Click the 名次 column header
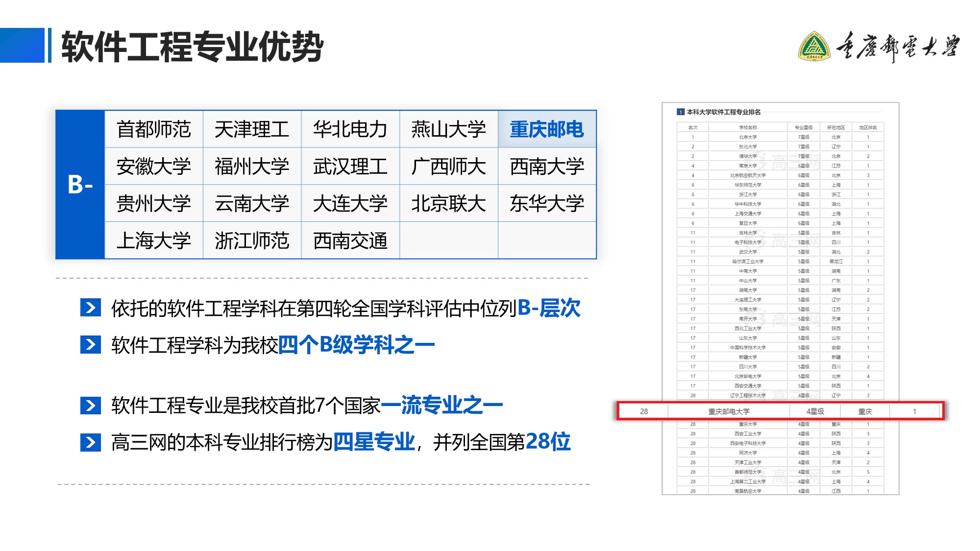This screenshot has height=551, width=980. [x=693, y=128]
